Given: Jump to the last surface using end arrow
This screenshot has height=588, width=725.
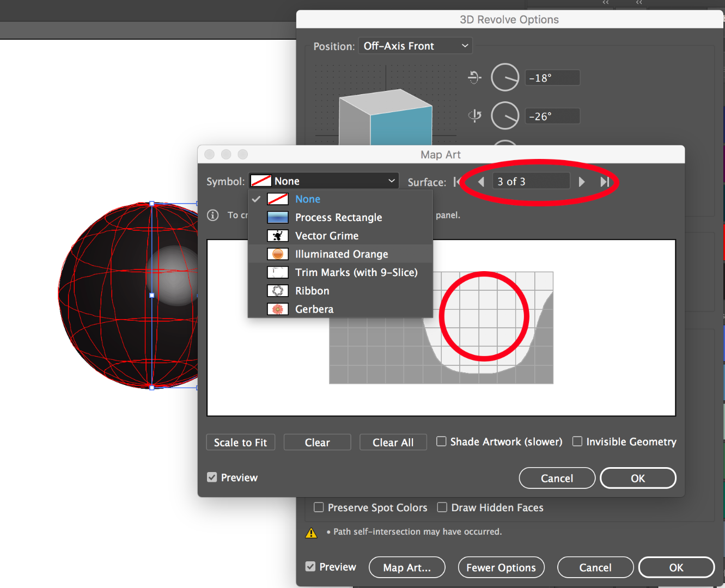Looking at the screenshot, I should [x=605, y=181].
